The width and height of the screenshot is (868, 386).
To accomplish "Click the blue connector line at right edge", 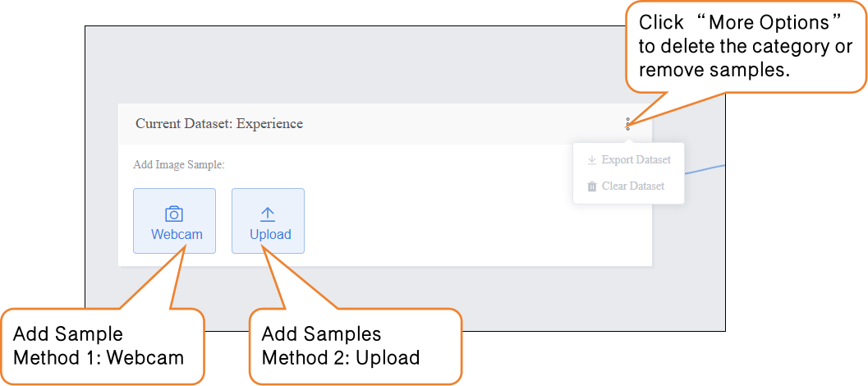I will pyautogui.click(x=706, y=168).
